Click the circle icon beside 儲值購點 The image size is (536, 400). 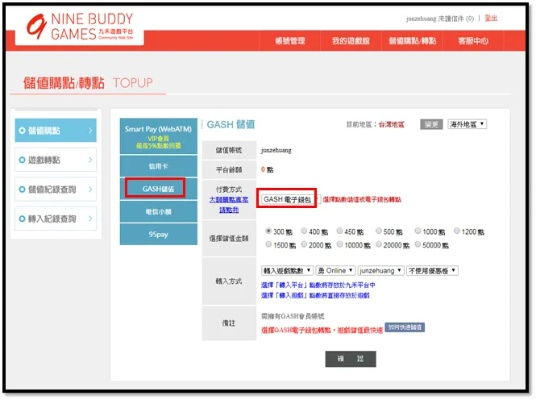pyautogui.click(x=22, y=131)
